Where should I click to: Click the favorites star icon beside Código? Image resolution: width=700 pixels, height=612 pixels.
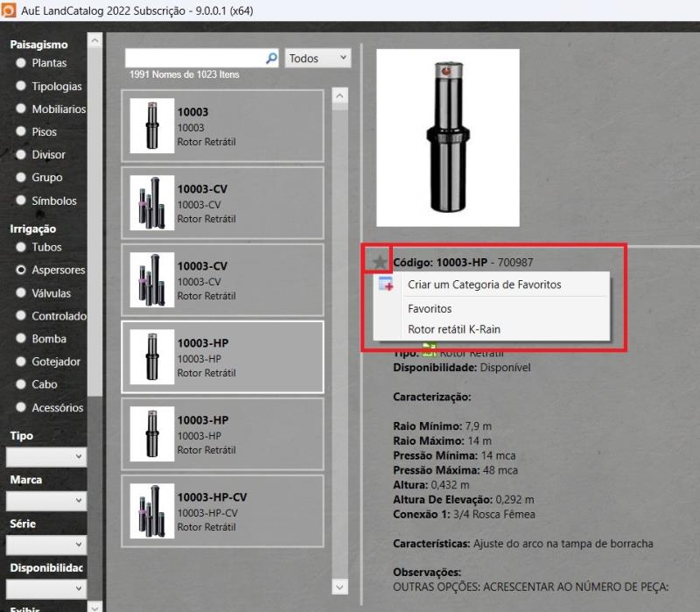coord(380,262)
